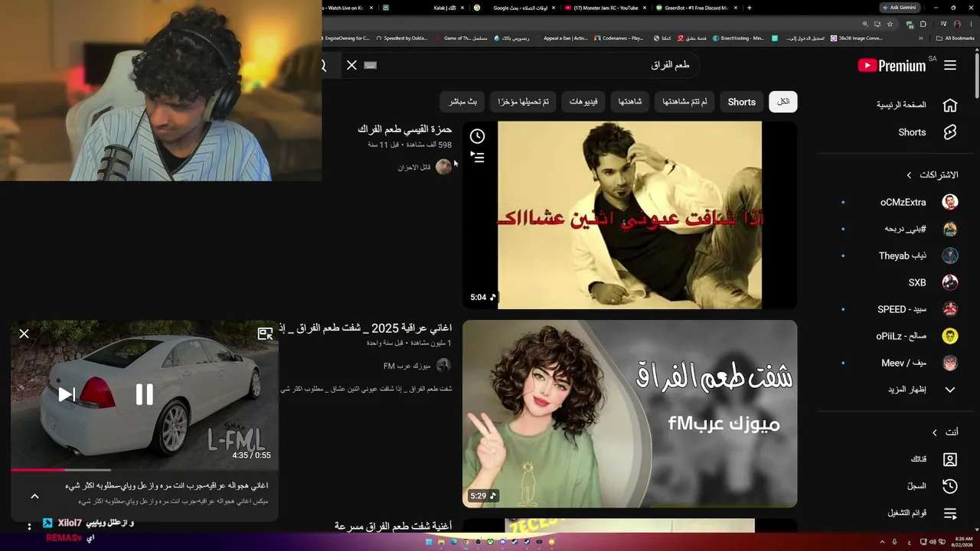The width and height of the screenshot is (980, 551).
Task: Open Codenames bookmark
Action: 619,38
